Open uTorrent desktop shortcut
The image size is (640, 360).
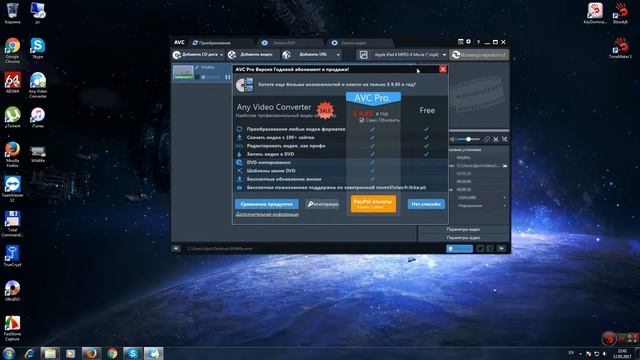pyautogui.click(x=12, y=118)
